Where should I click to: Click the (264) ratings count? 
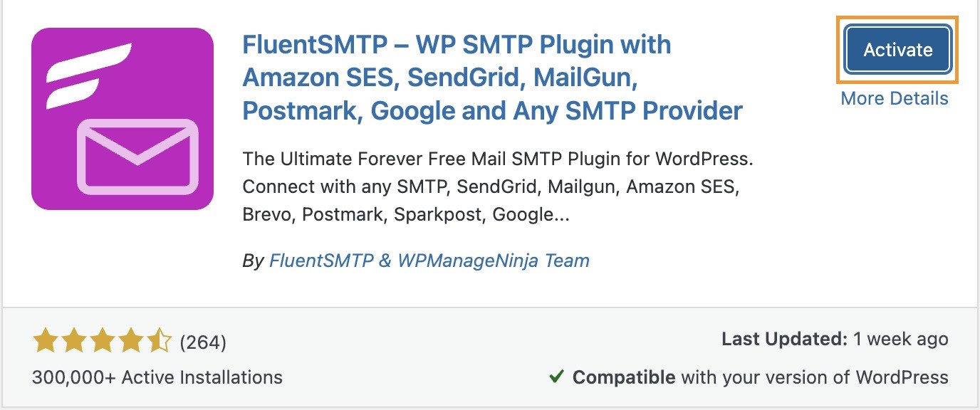[203, 342]
